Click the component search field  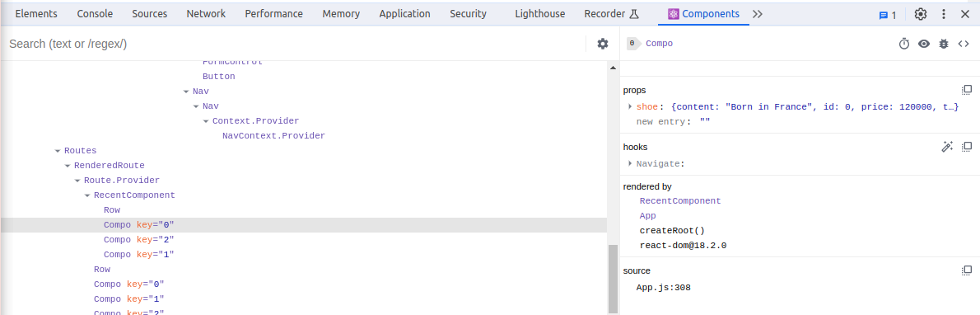294,44
